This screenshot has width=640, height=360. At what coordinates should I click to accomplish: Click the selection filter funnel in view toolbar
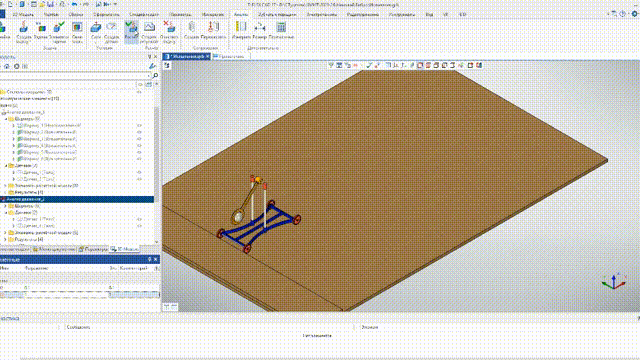coord(331,65)
